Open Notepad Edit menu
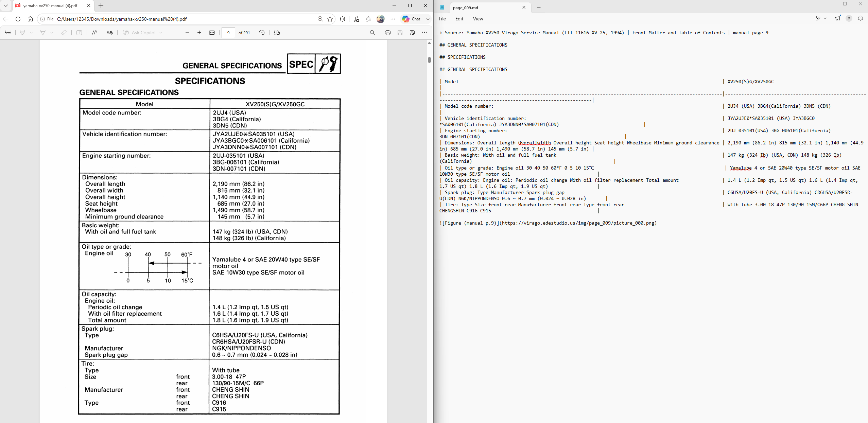Image resolution: width=868 pixels, height=423 pixels. [x=459, y=19]
